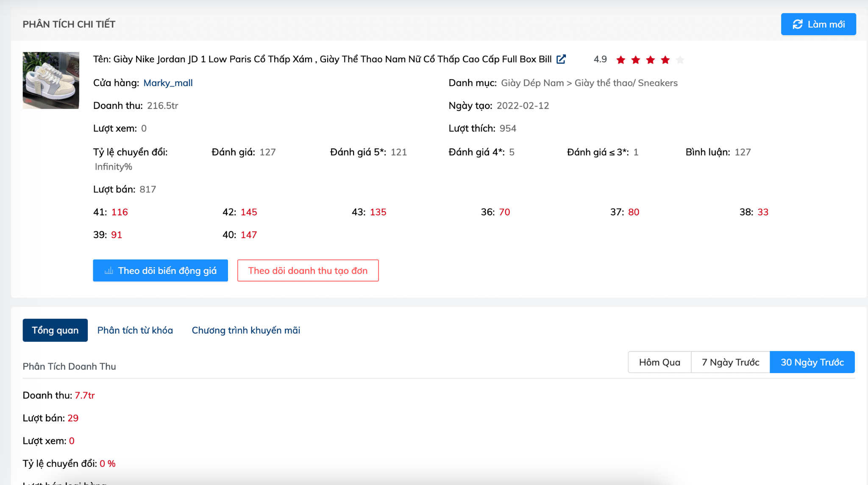This screenshot has width=868, height=485.
Task: Open the Chương trình khuyến mãi tab
Action: pos(246,330)
